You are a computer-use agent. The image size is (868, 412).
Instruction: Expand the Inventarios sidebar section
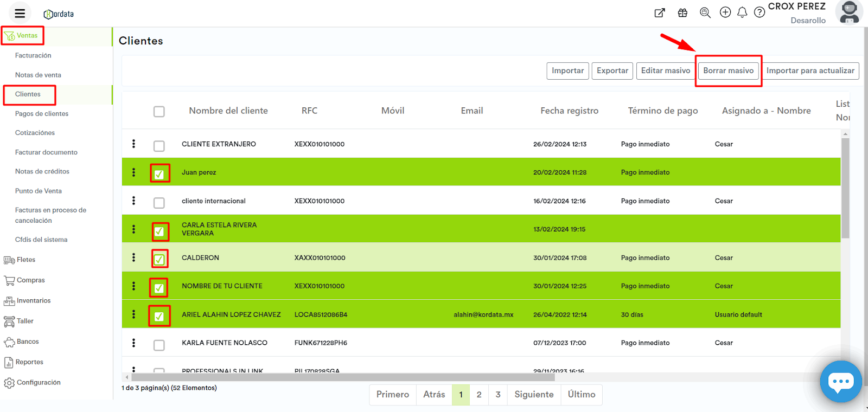click(x=33, y=301)
